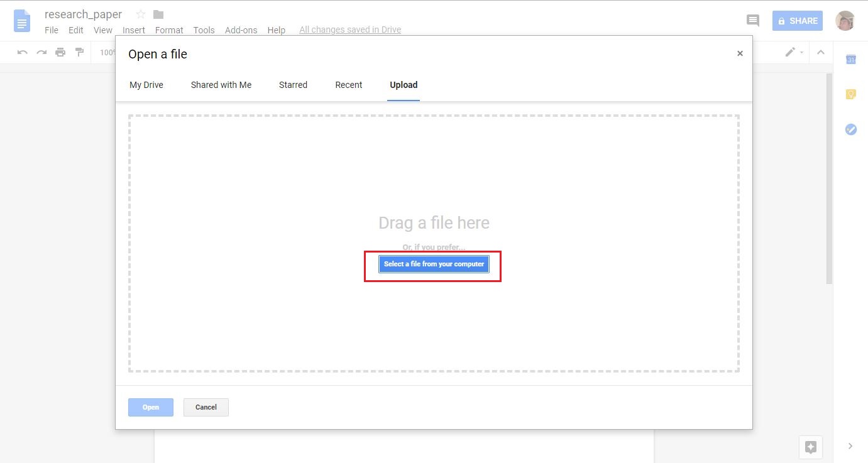Click the research_paper document title
Viewport: 868px width, 463px height.
pos(84,14)
